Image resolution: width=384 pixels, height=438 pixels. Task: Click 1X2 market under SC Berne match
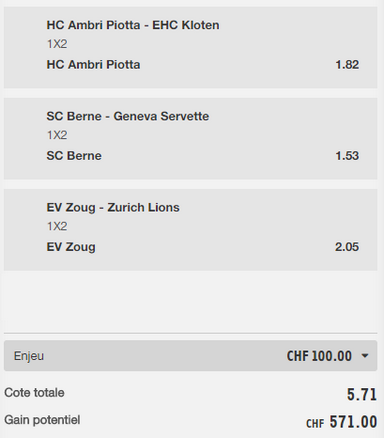tap(57, 135)
